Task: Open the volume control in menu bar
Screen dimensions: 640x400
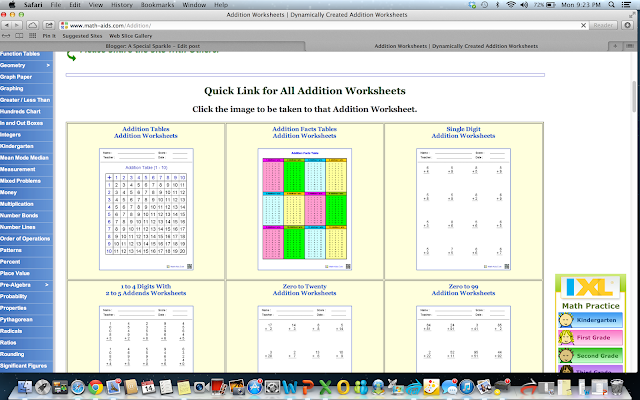Action: pos(524,5)
